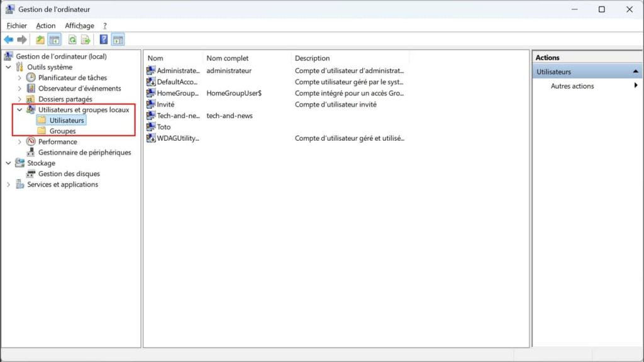This screenshot has width=644, height=362.
Task: Select the Gestionnaire de périphériques icon
Action: coord(30,152)
